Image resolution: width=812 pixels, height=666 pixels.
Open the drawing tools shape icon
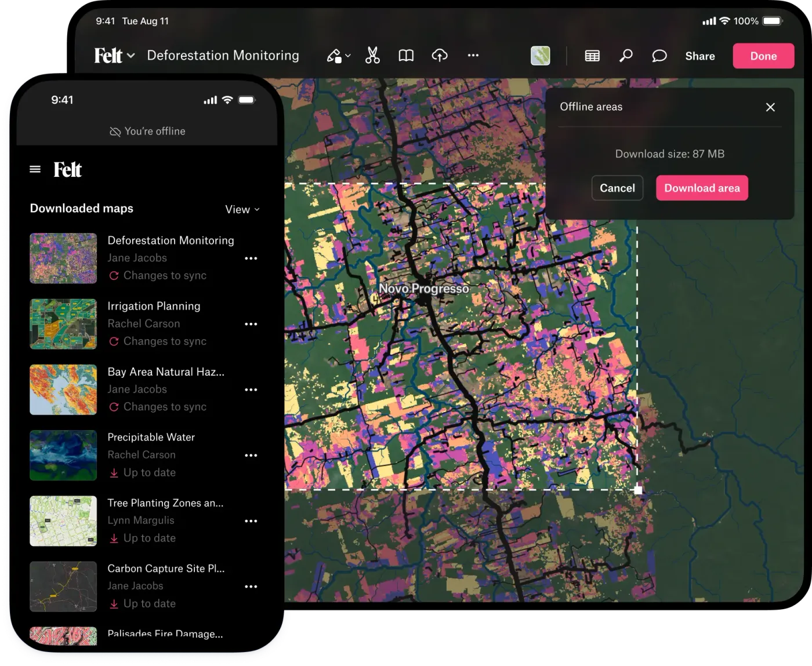334,56
